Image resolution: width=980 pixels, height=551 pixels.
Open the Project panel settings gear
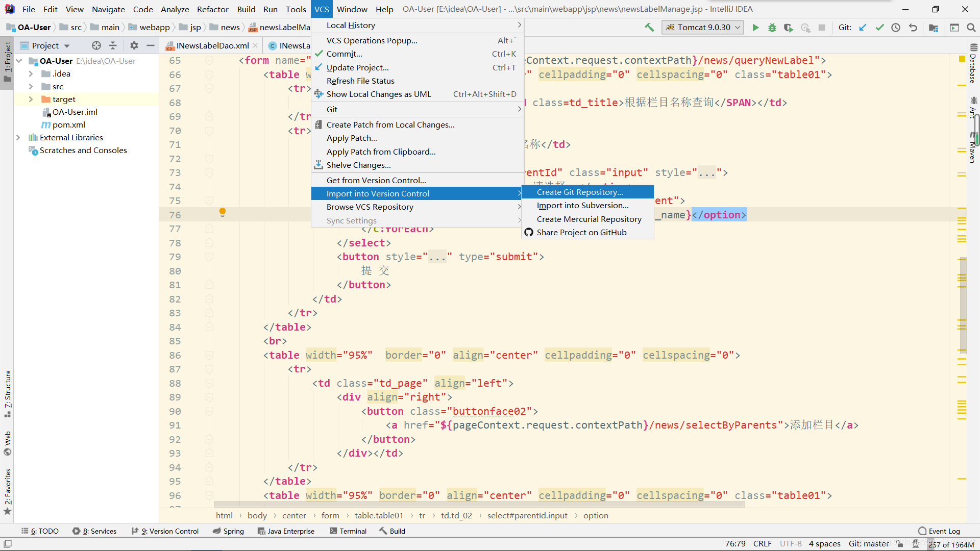coord(134,45)
